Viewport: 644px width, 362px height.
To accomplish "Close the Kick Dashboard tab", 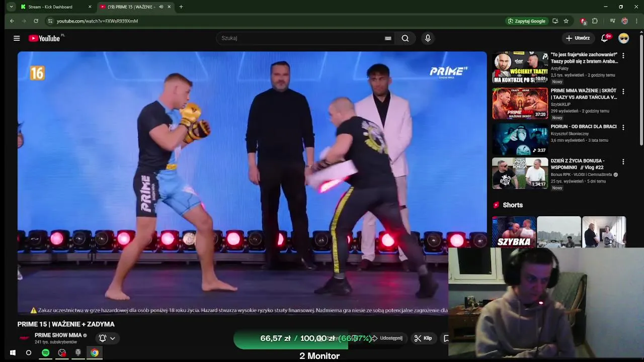I will (90, 7).
